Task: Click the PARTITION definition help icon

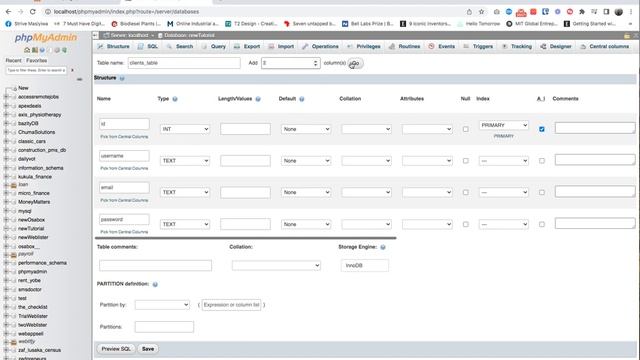Action: pos(155,284)
